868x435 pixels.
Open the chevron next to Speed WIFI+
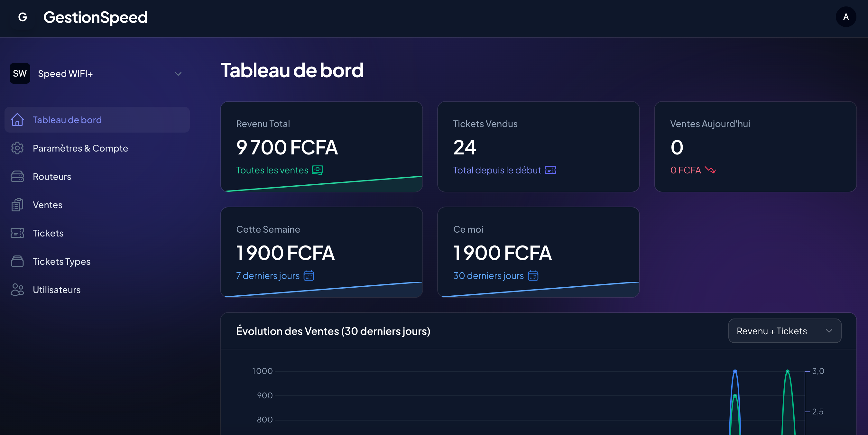[x=178, y=73]
